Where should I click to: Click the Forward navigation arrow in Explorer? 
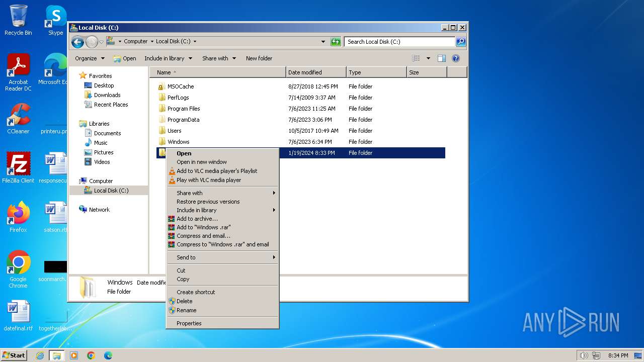(92, 42)
